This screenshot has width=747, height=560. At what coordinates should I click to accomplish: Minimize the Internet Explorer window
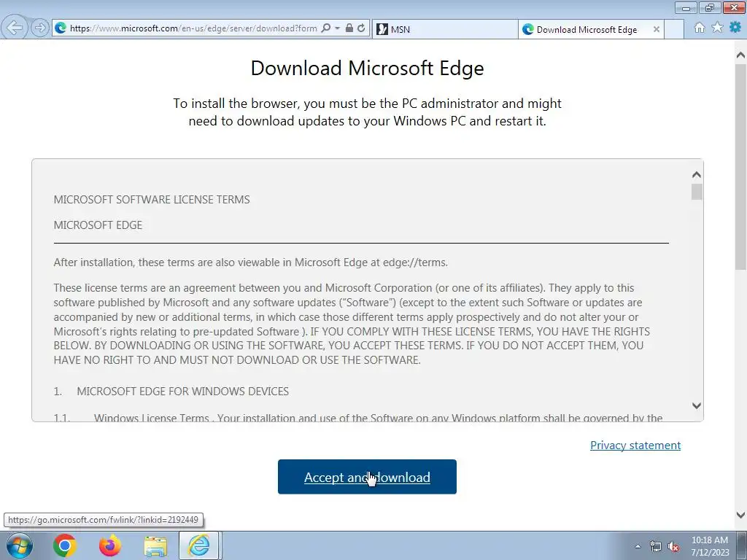(686, 7)
